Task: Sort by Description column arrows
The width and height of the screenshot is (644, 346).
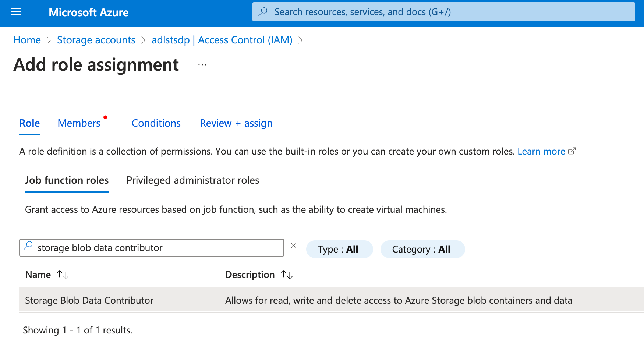Action: [286, 275]
